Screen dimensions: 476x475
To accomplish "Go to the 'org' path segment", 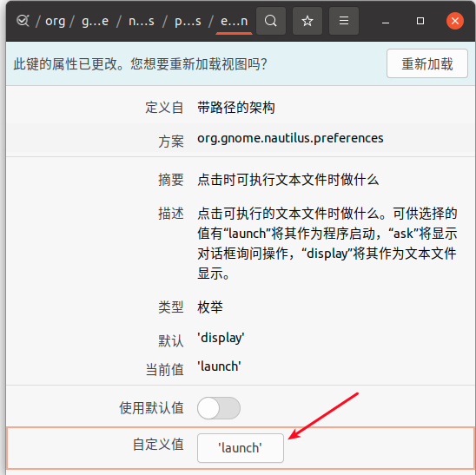I will (x=55, y=21).
